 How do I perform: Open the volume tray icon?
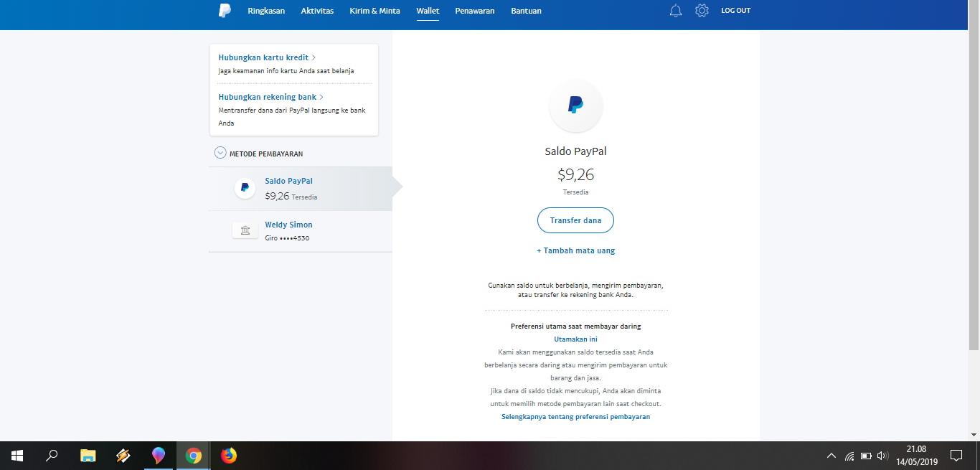[x=882, y=456]
